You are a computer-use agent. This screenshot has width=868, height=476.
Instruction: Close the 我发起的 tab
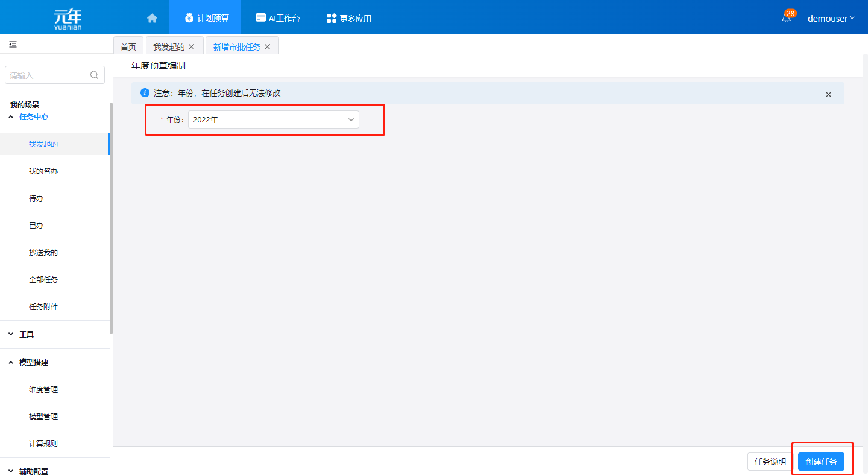(x=192, y=47)
